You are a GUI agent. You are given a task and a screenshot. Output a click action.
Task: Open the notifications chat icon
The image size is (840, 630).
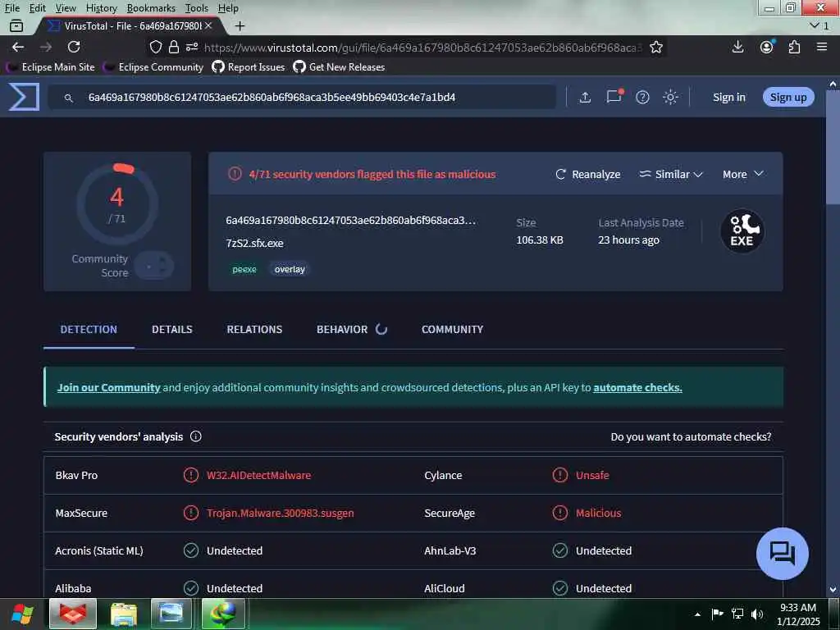click(614, 96)
